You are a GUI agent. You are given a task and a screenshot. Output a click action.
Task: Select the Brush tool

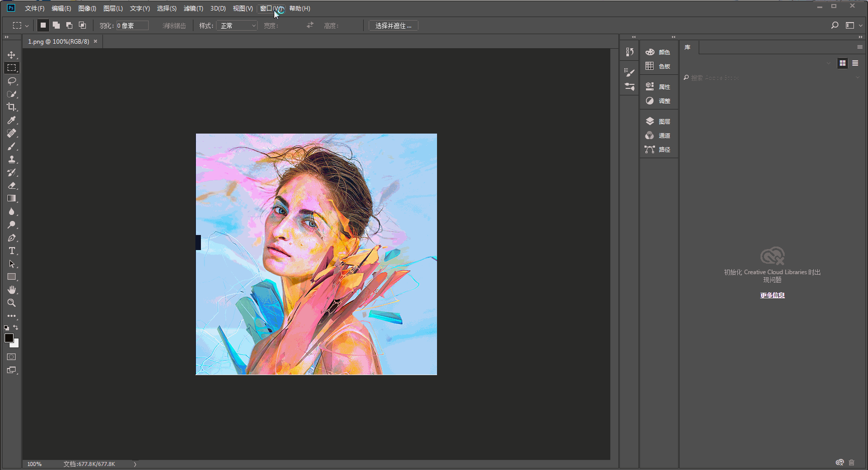[11, 146]
